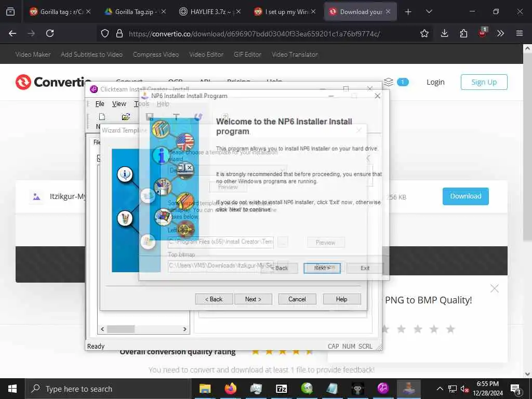Click Exit in the NP6 installer
The height and width of the screenshot is (399, 532).
[x=365, y=268]
